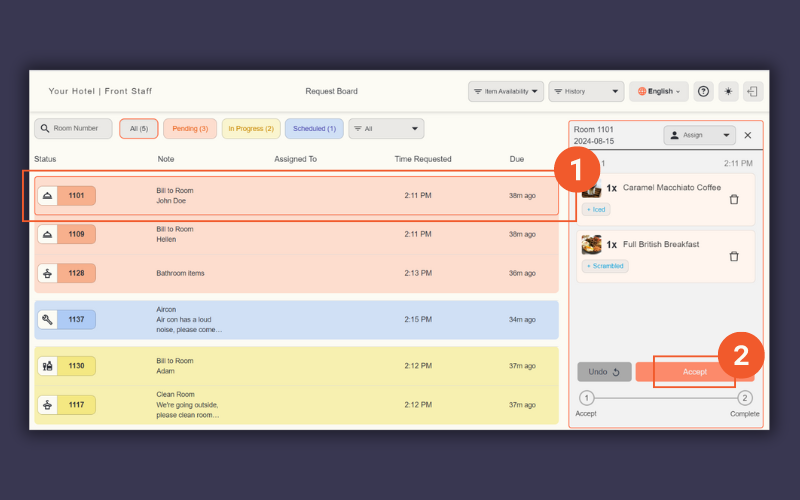The height and width of the screenshot is (500, 800).
Task: Select the Scheduled (1) filter tab
Action: 314,129
